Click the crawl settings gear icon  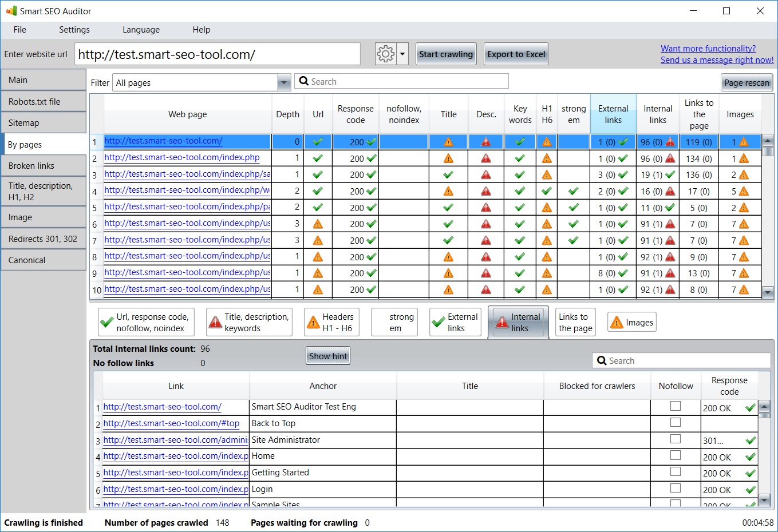[x=385, y=54]
